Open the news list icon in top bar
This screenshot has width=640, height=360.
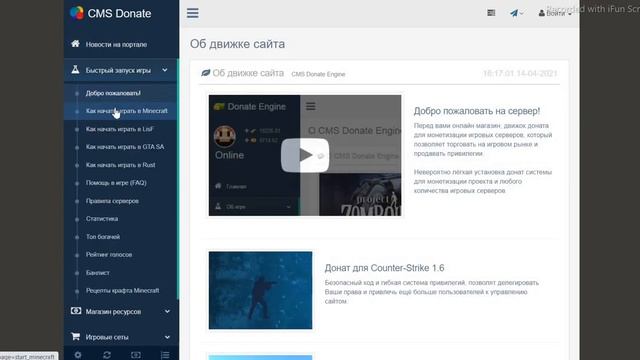491,13
